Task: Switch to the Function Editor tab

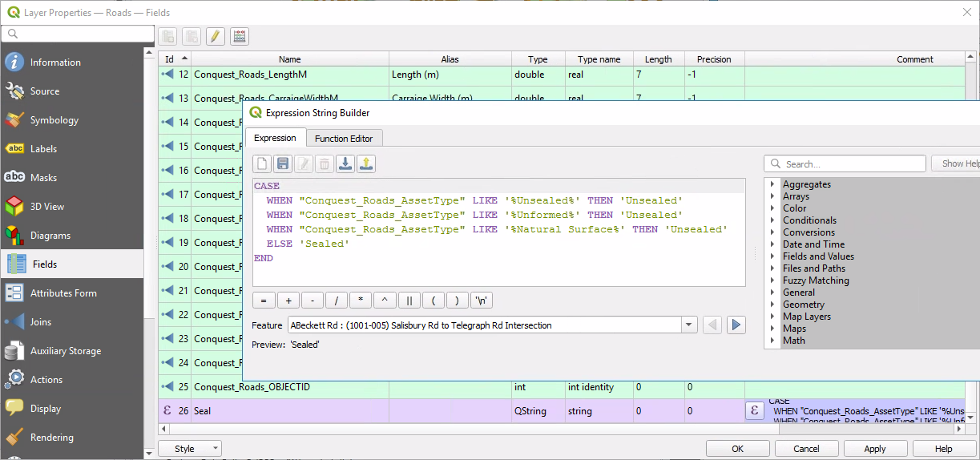Action: click(x=344, y=139)
